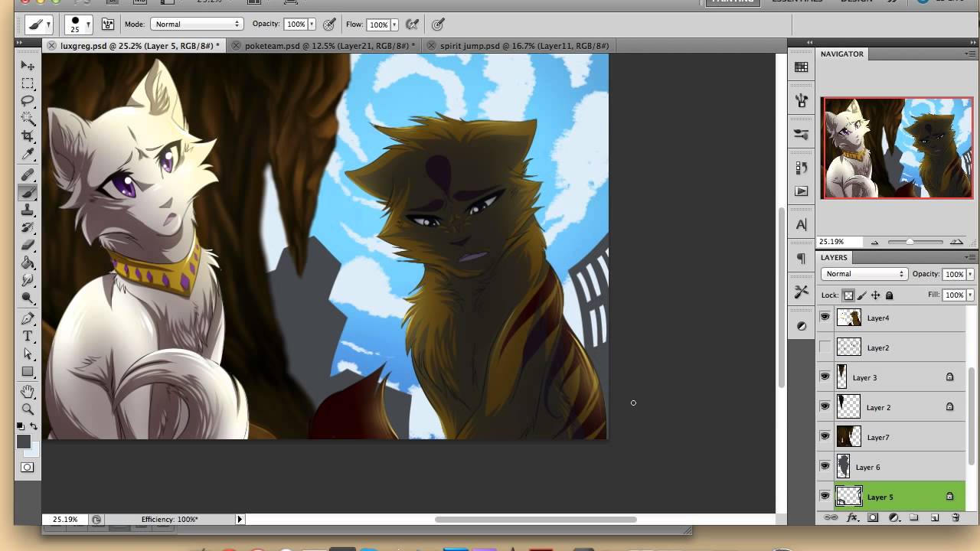980x551 pixels.
Task: Select the Eyedropper tool
Action: tap(28, 154)
